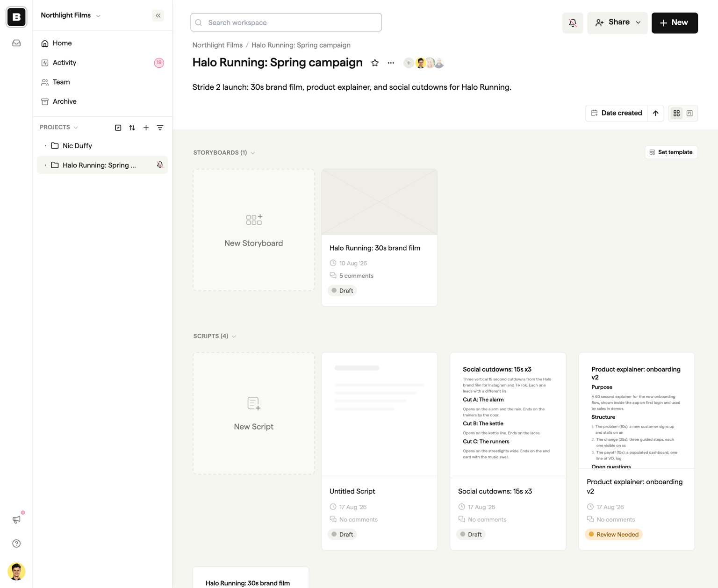Click the New button

coord(675,22)
